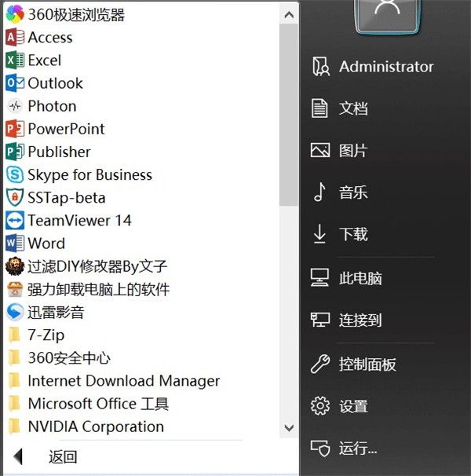This screenshot has width=471, height=476.
Task: Select the 下载 menu entry text
Action: (353, 234)
